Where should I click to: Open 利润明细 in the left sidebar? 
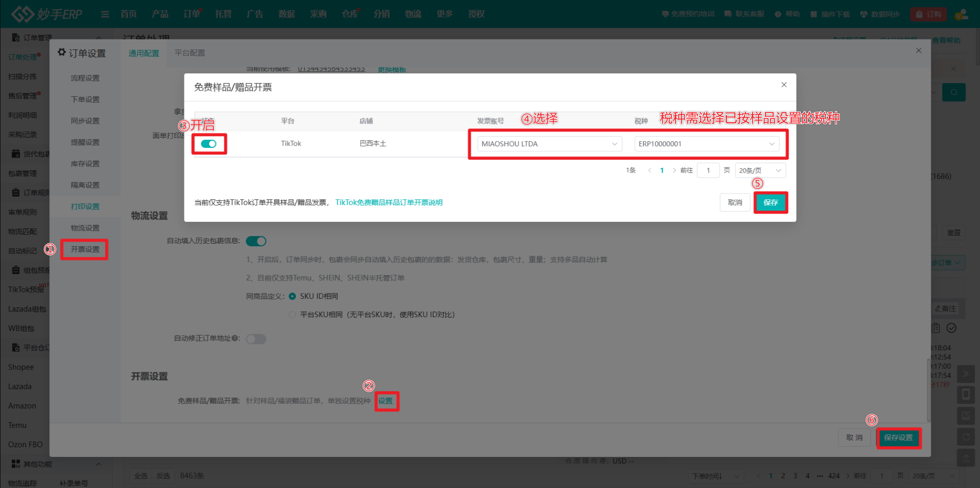(x=23, y=115)
